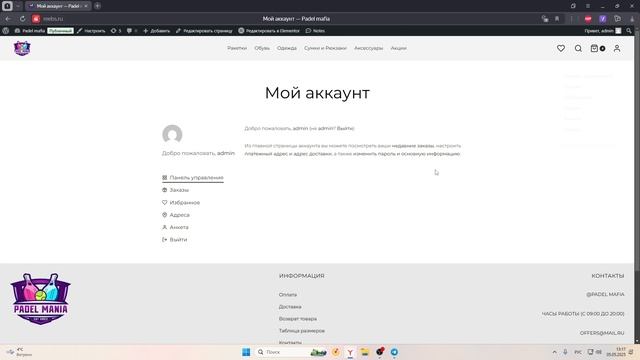Open the site search magnifier icon
This screenshot has width=640, height=360.
point(578,48)
